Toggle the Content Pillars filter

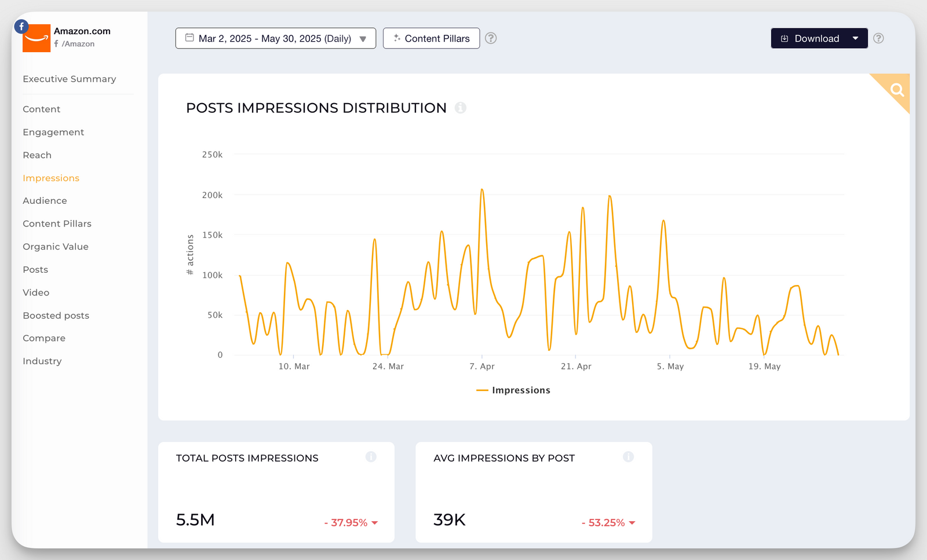431,38
